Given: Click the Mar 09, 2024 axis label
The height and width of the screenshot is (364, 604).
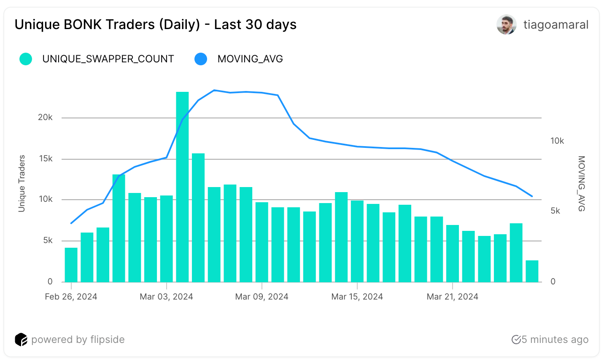Looking at the screenshot, I should pyautogui.click(x=262, y=297).
